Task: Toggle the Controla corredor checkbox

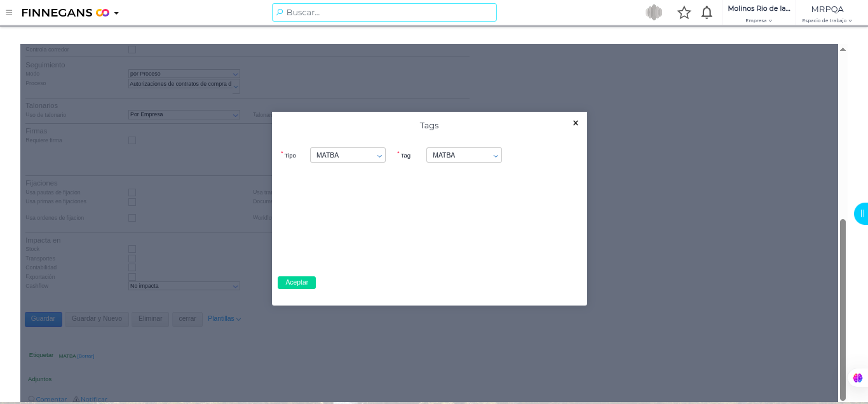Action: pos(132,50)
